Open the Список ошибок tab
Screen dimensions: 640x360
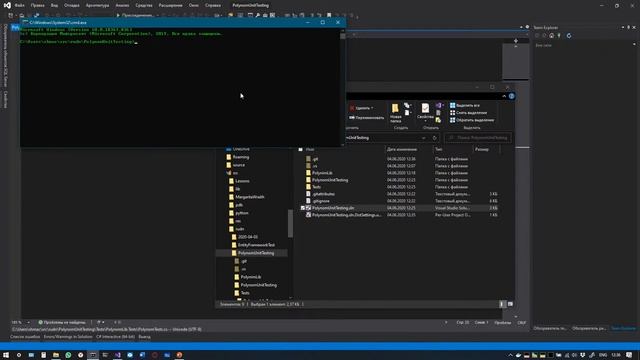point(25,337)
